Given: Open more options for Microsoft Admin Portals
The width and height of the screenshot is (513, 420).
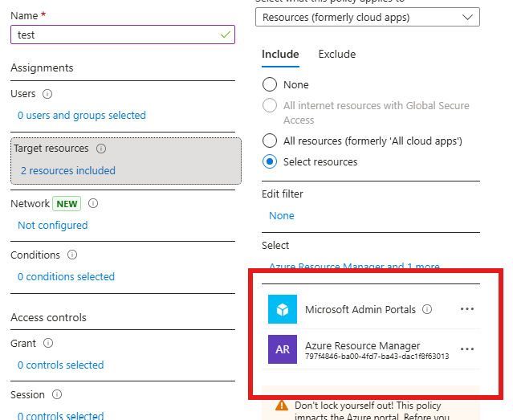Looking at the screenshot, I should pos(467,309).
